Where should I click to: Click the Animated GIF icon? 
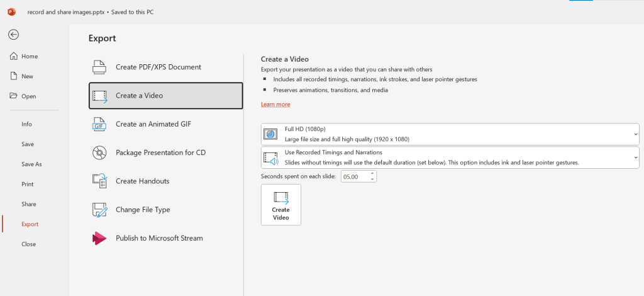coord(99,124)
